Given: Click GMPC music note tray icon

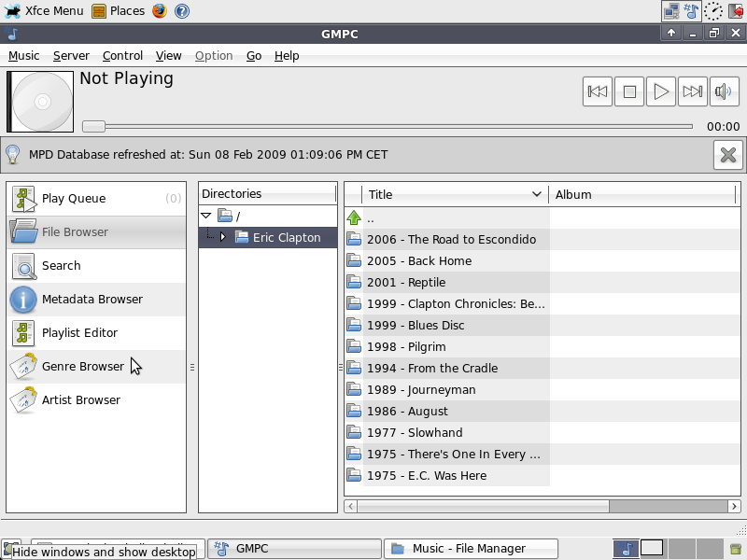Looking at the screenshot, I should click(x=692, y=11).
